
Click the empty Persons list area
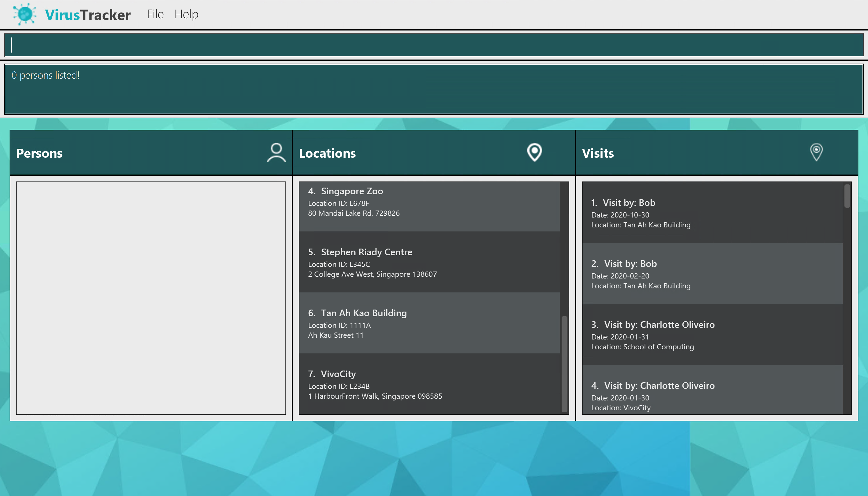pos(151,298)
